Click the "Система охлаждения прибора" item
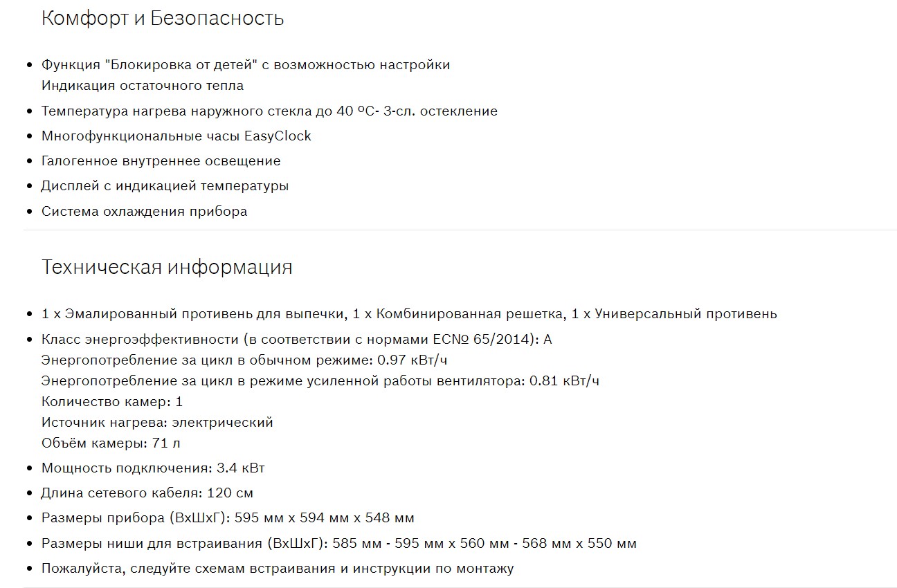This screenshot has height=588, width=897. (145, 212)
